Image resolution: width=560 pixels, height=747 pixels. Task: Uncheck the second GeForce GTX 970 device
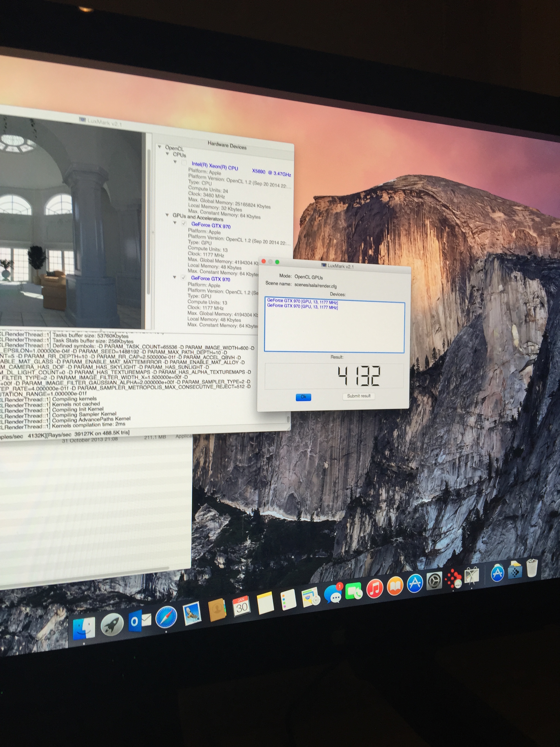(x=183, y=277)
